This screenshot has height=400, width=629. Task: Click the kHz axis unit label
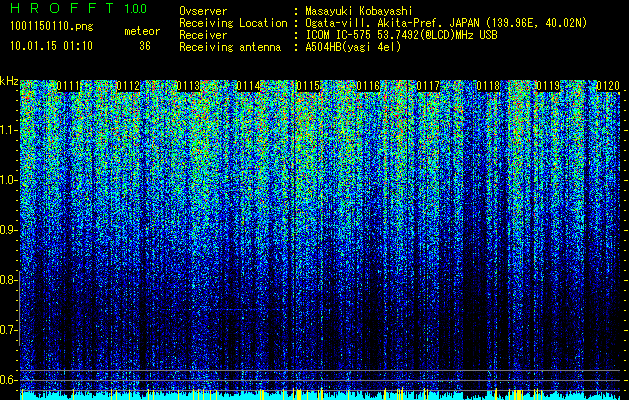(9, 81)
